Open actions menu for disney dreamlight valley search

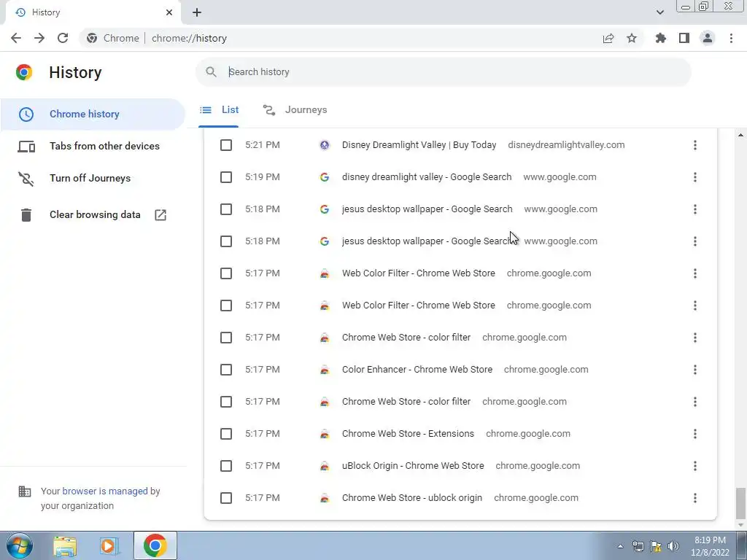pyautogui.click(x=695, y=177)
